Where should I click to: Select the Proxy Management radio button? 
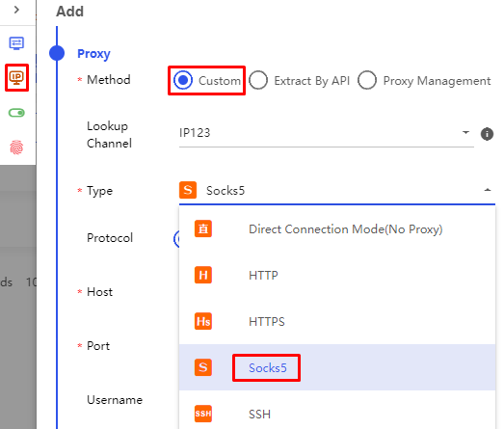[367, 80]
